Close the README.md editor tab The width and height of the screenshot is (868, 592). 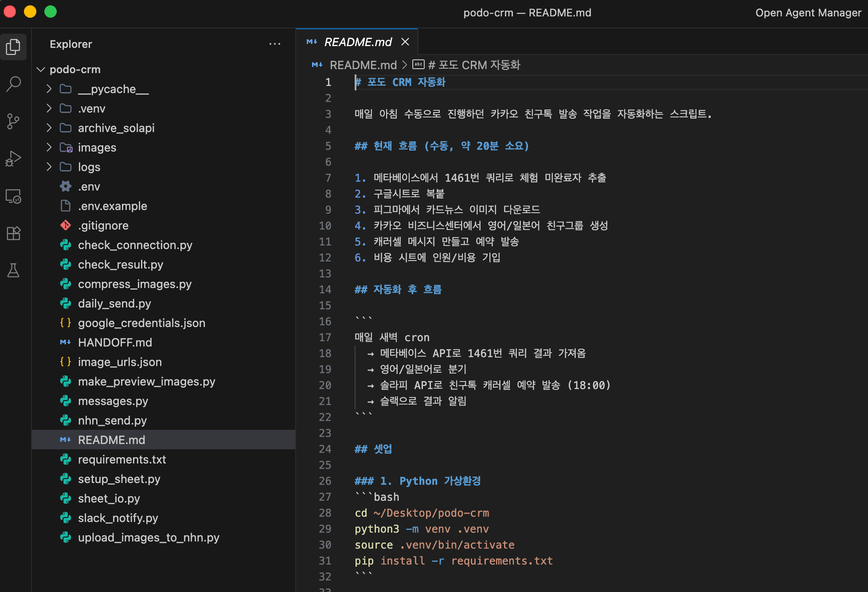click(405, 42)
